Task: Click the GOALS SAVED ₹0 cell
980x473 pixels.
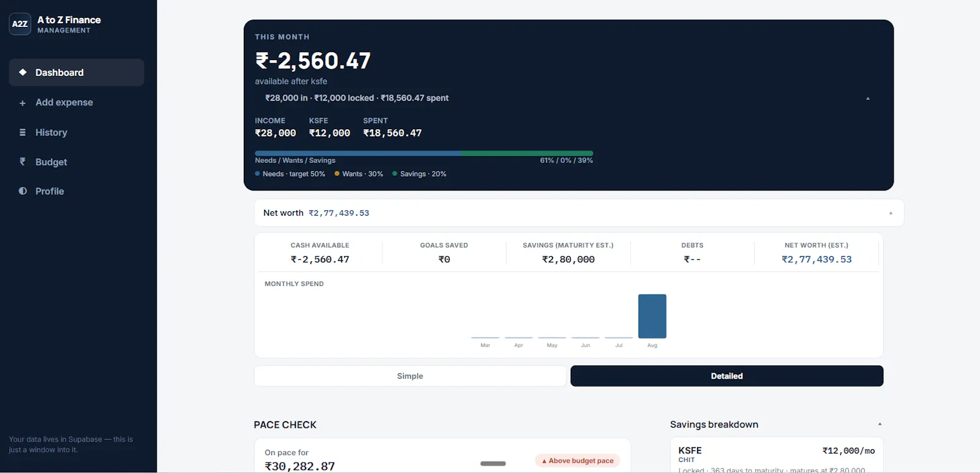Action: 444,252
